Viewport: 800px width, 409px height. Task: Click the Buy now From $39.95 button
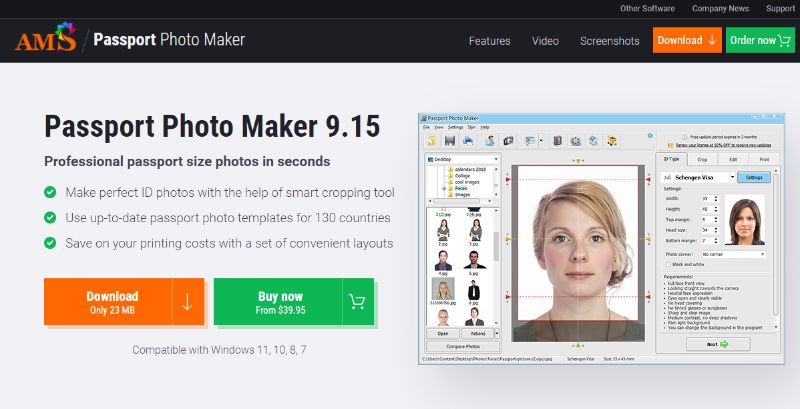tap(293, 302)
